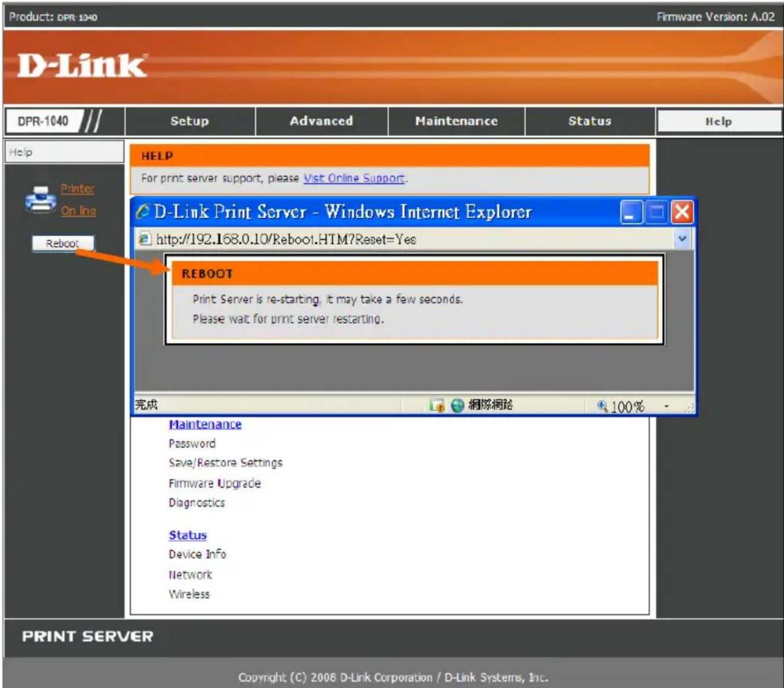Click the Password help entry
This screenshot has width=784, height=688.
(192, 444)
